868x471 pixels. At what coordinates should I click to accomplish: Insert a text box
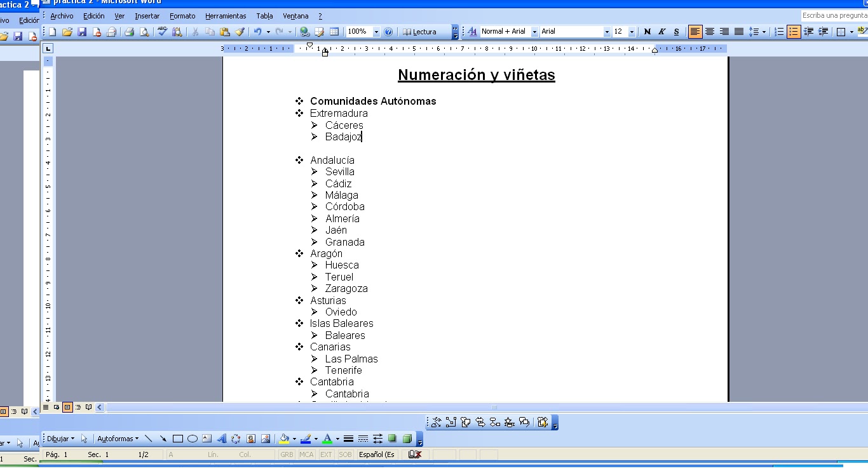pyautogui.click(x=207, y=439)
